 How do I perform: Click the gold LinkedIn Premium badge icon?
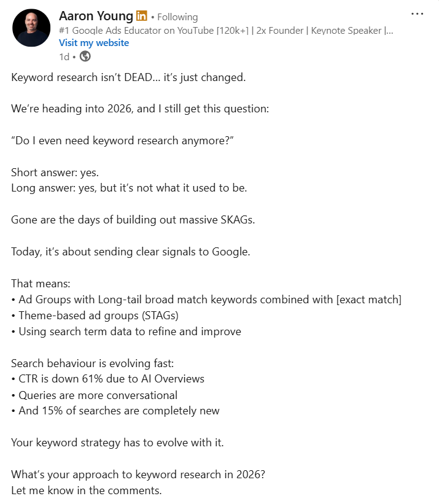click(x=142, y=16)
